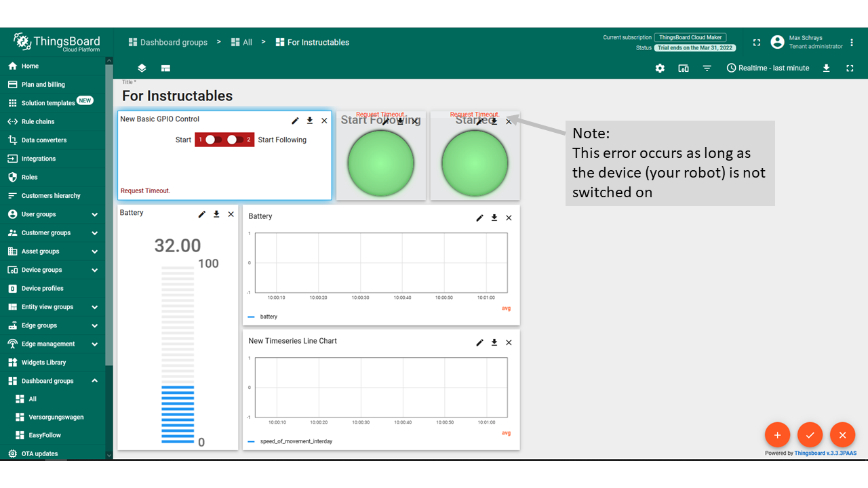This screenshot has width=868, height=488.
Task: Expand the Device groups menu
Action: [94, 270]
